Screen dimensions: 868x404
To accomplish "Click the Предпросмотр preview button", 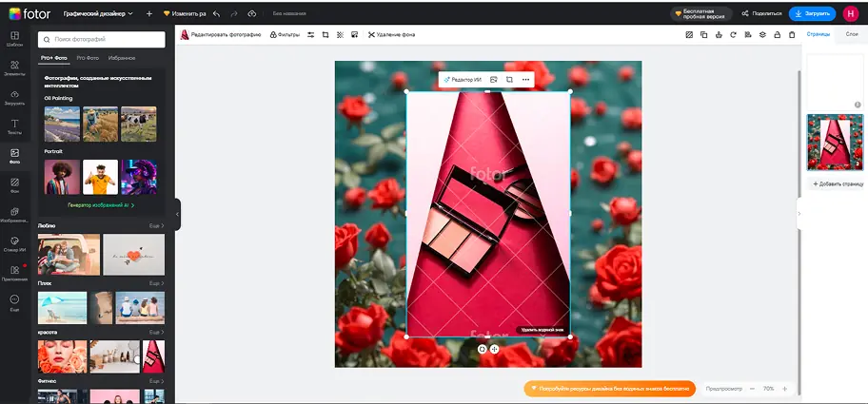I will click(723, 389).
